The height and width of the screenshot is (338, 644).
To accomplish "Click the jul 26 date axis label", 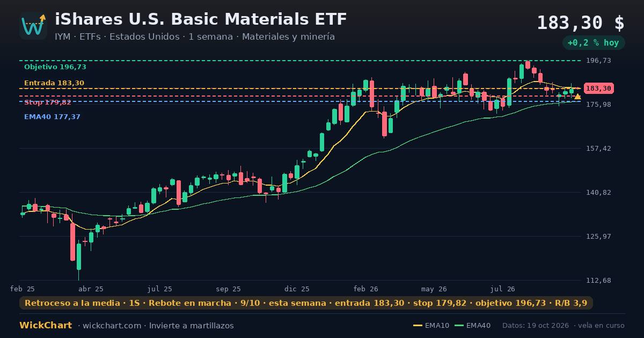I will 503,289.
